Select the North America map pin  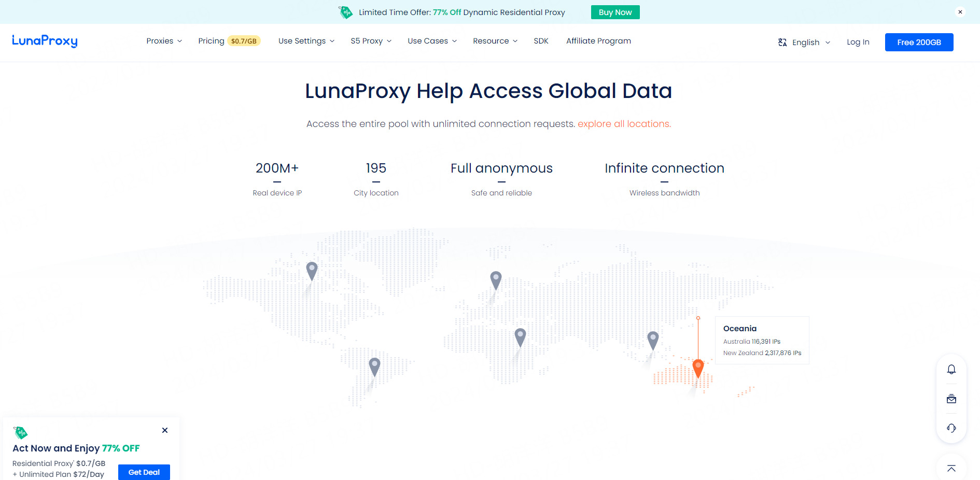(312, 270)
